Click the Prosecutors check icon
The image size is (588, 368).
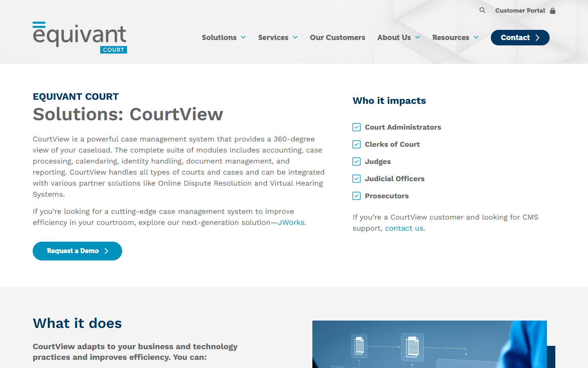pos(356,196)
